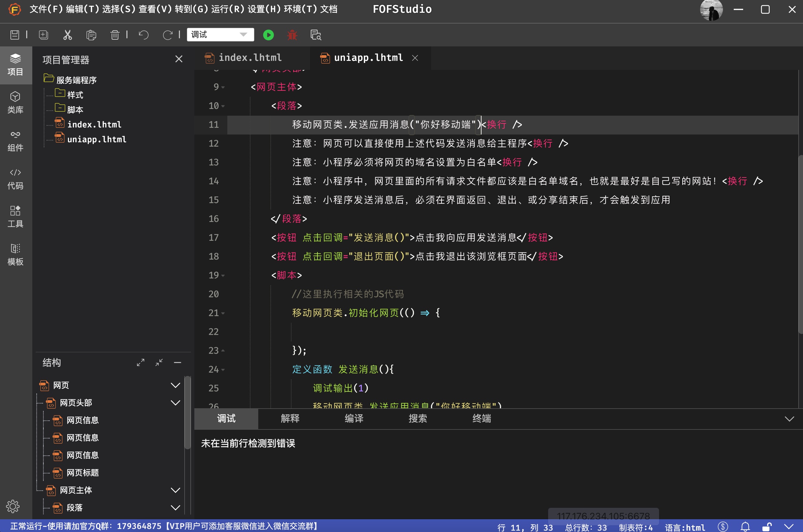The width and height of the screenshot is (803, 532).
Task: Open the 代码 sidebar panel
Action: pos(15,179)
